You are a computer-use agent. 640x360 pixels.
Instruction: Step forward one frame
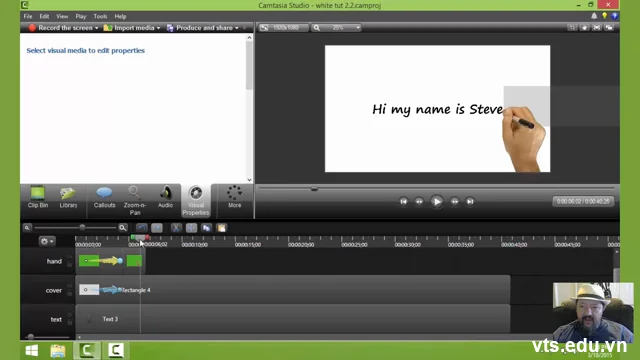click(x=454, y=201)
